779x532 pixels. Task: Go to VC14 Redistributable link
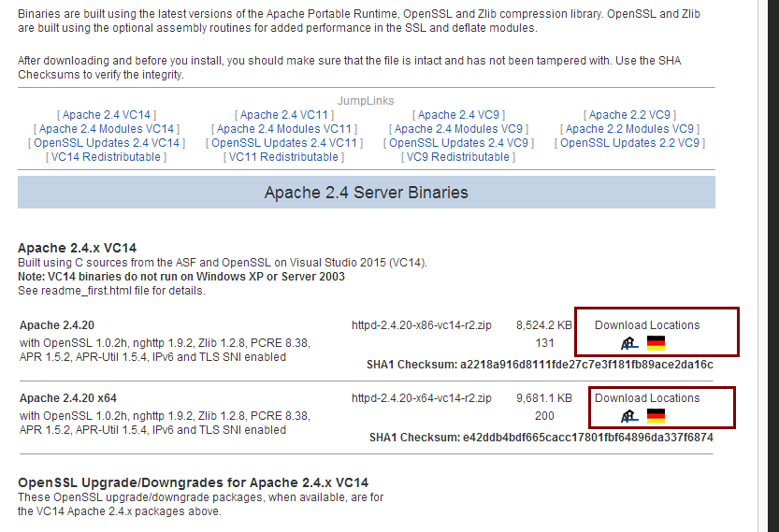(x=107, y=157)
